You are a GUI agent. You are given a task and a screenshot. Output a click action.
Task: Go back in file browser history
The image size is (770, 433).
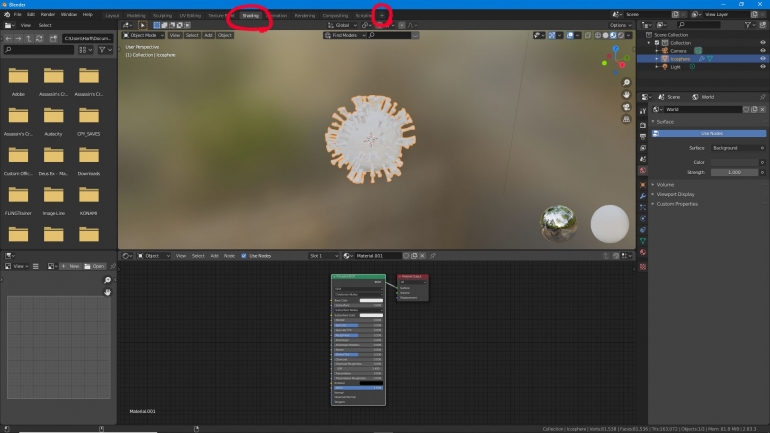pyautogui.click(x=8, y=38)
